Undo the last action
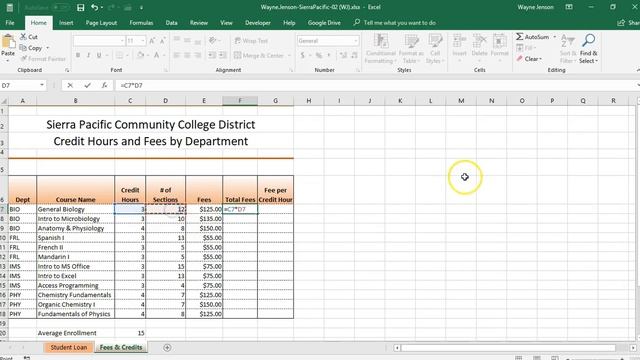The image size is (640, 360). click(x=95, y=7)
